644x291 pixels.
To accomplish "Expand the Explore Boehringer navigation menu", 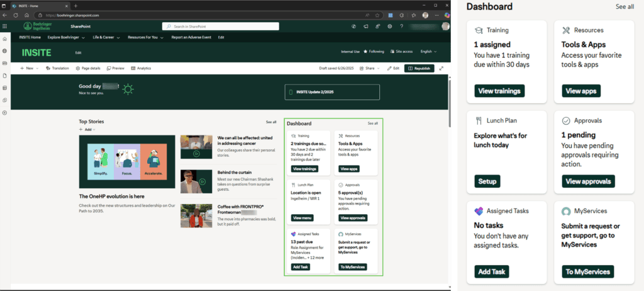I will (x=66, y=37).
